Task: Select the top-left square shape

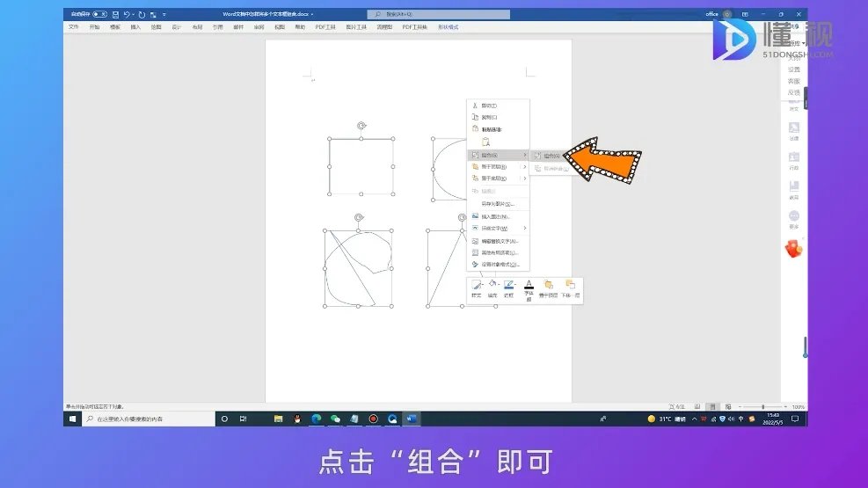Action: pos(361,166)
